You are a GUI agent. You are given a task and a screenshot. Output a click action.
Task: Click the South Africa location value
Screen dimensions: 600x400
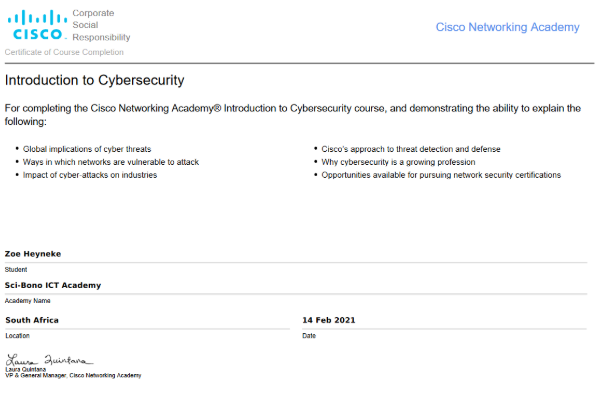pos(32,320)
